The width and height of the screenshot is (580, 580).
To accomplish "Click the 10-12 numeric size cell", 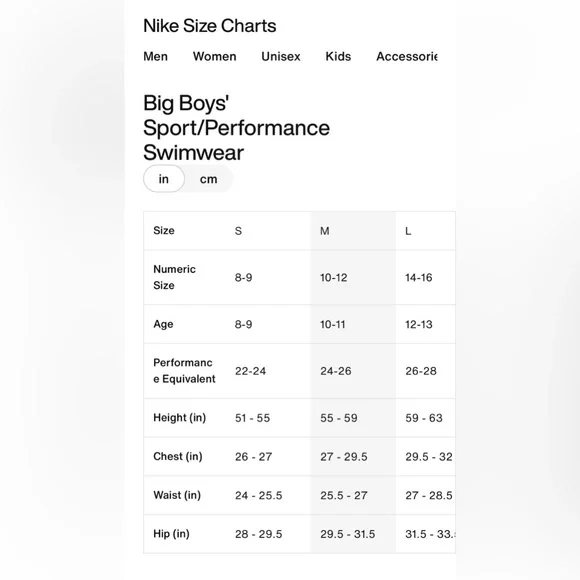I will coord(334,277).
